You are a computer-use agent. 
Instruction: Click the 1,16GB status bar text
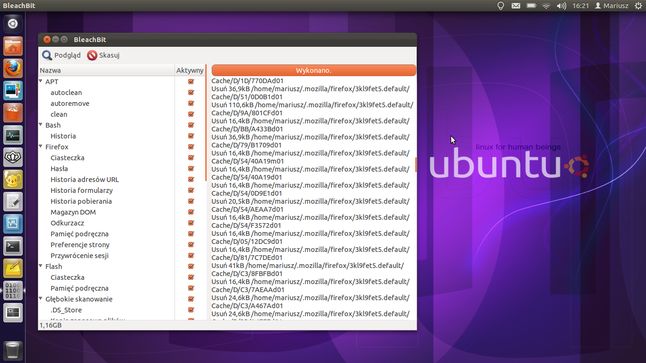tap(50, 325)
